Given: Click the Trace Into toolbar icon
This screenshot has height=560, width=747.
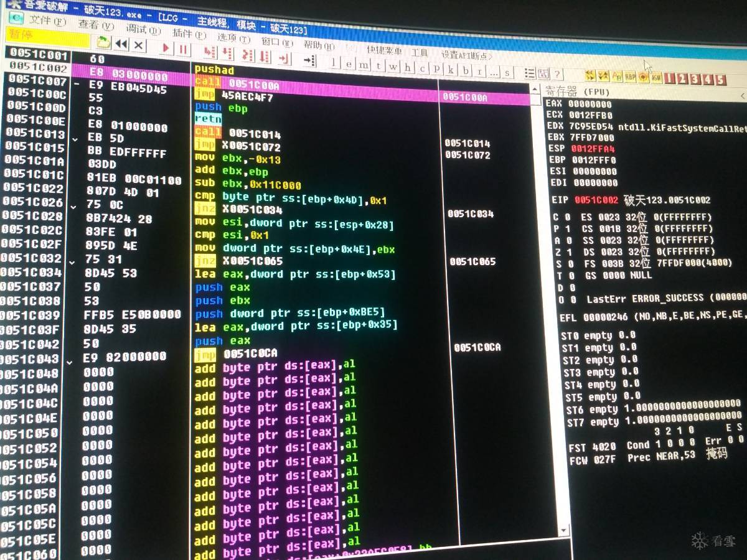Looking at the screenshot, I should (x=248, y=55).
